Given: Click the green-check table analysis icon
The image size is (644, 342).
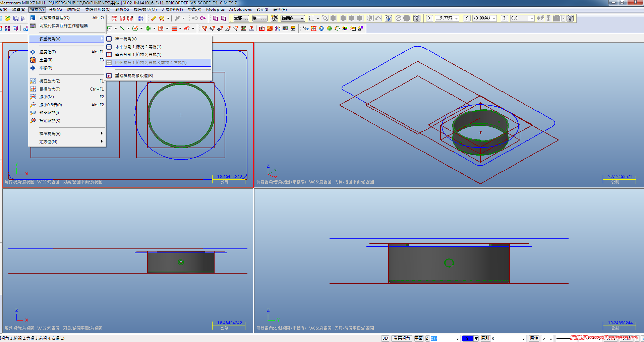Looking at the screenshot, I should pos(244,28).
